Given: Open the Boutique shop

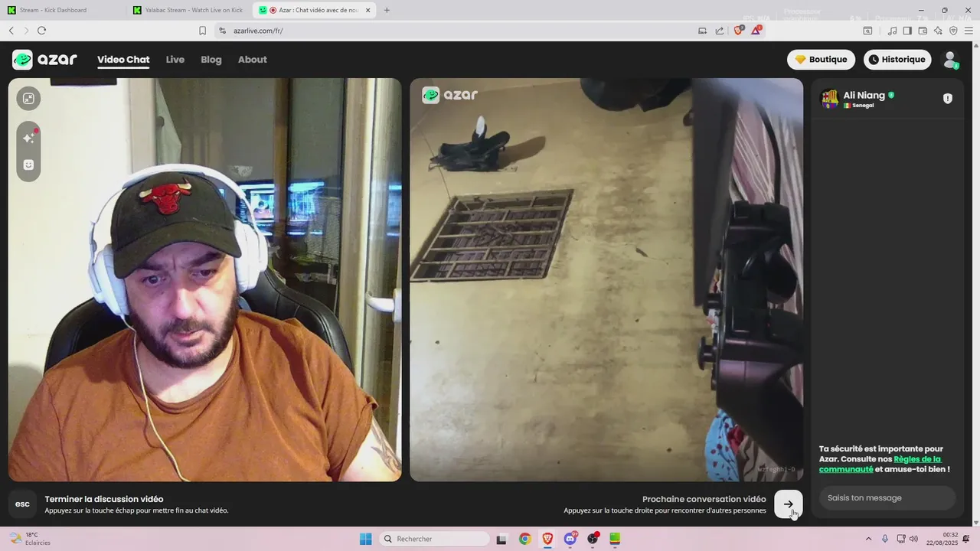Looking at the screenshot, I should 821,60.
